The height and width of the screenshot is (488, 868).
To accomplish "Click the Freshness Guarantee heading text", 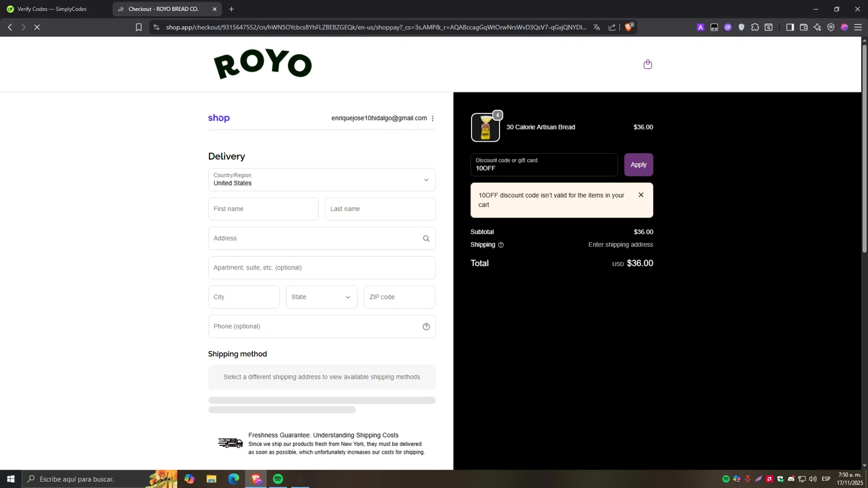I will tap(323, 435).
